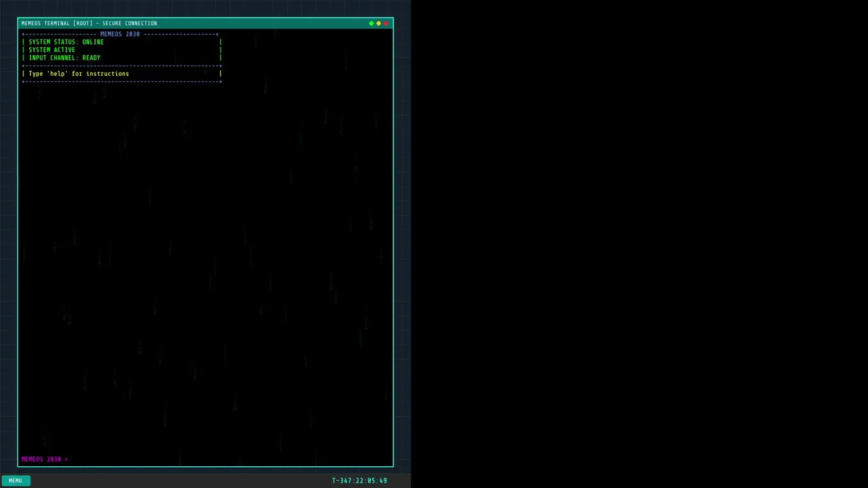This screenshot has height=488, width=868.
Task: Select the 'INPUT CHANNEL: READY' line
Action: tap(64, 58)
